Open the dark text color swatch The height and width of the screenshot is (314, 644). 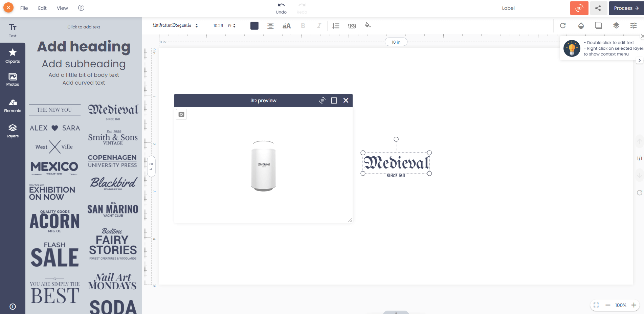point(254,26)
